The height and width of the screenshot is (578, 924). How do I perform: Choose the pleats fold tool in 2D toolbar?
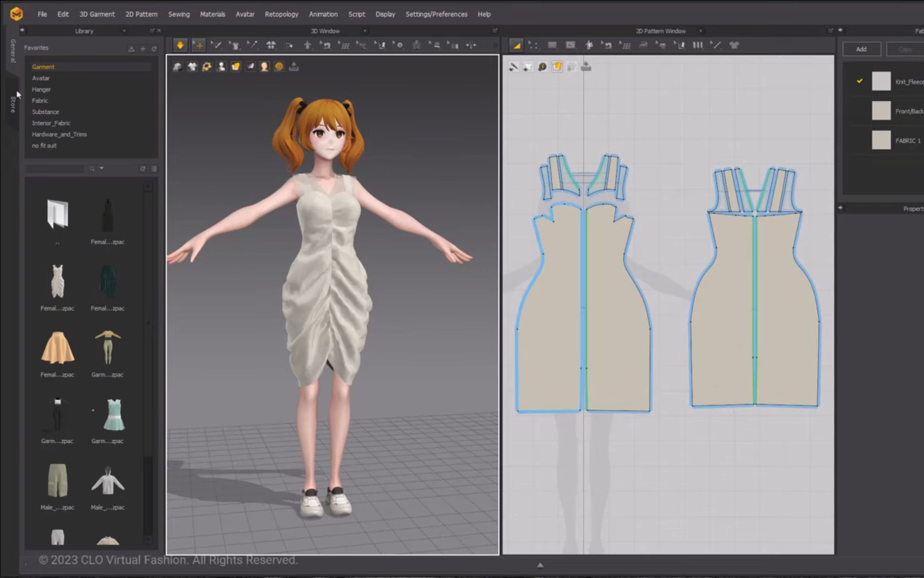698,45
